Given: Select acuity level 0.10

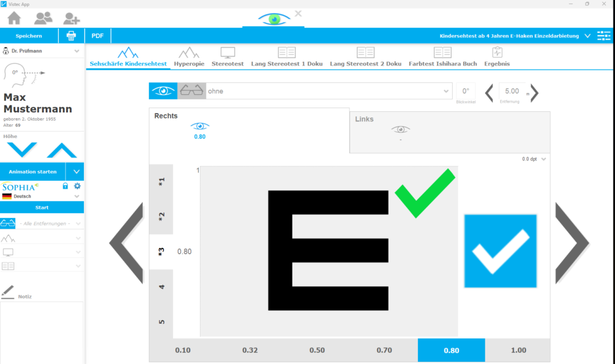Looking at the screenshot, I should 183,350.
